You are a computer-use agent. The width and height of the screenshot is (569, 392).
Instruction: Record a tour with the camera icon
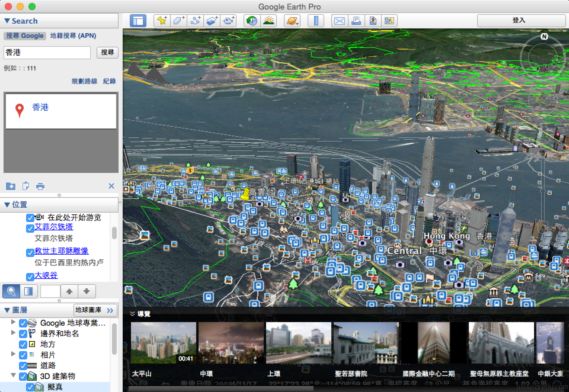pos(228,21)
